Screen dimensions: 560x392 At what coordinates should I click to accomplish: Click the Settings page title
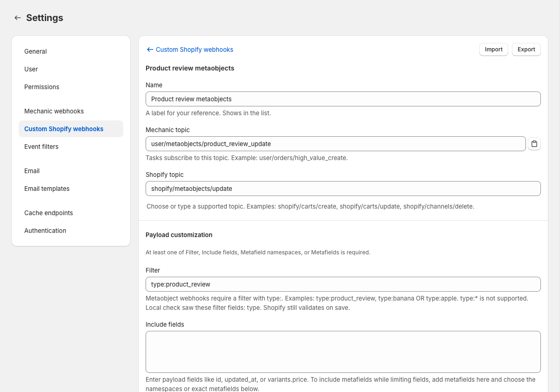point(45,18)
